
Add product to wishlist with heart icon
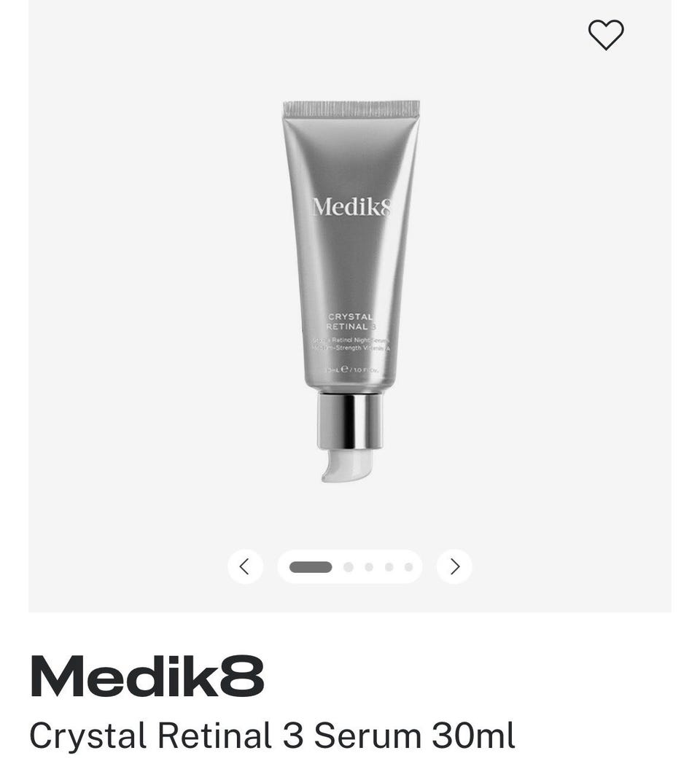click(606, 35)
